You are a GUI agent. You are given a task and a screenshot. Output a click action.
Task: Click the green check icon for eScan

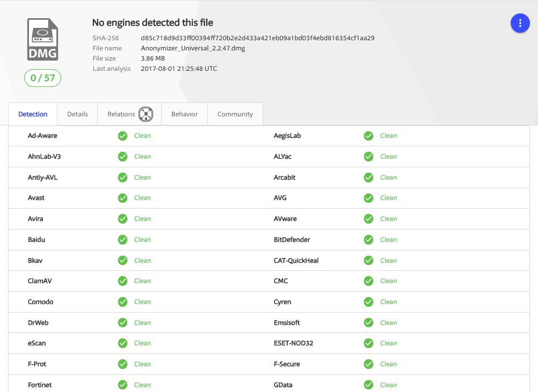122,343
